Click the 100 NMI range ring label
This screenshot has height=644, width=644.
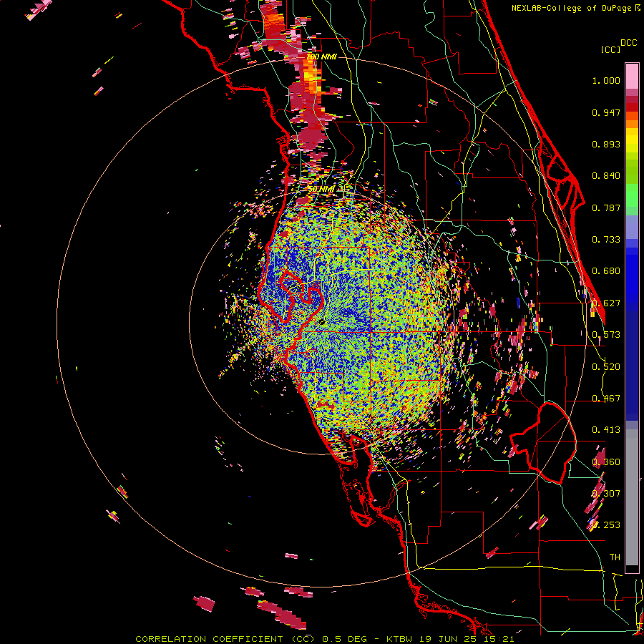[321, 57]
